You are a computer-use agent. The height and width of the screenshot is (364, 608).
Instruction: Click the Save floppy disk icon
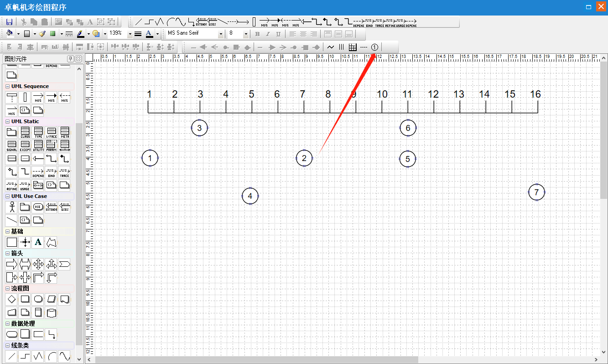tap(9, 21)
